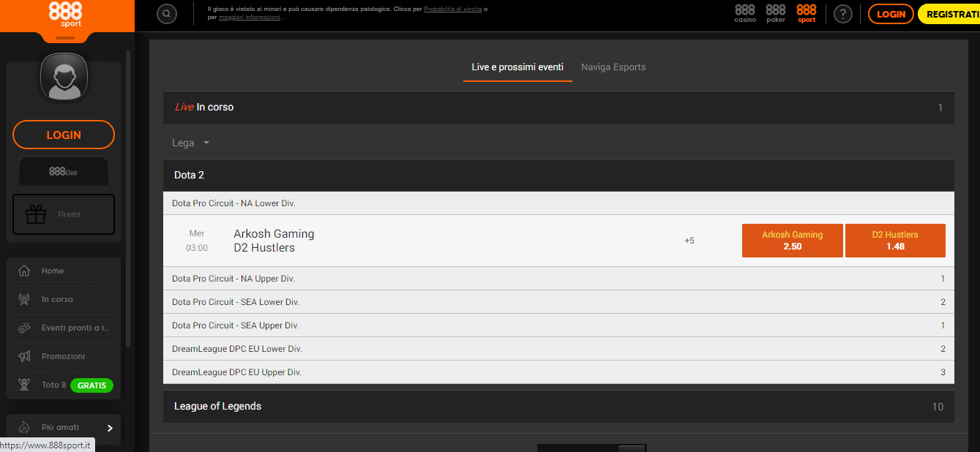The image size is (980, 452).
Task: Click the Premi rewards box
Action: tap(64, 214)
